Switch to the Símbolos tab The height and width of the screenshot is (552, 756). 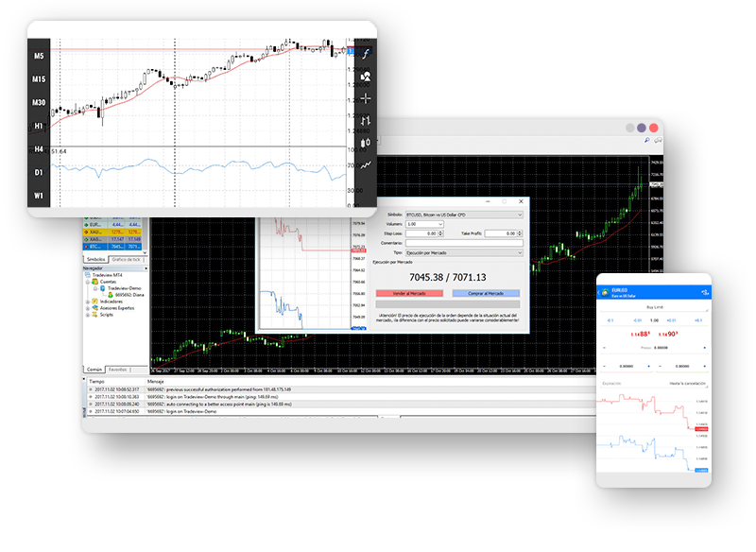click(x=95, y=259)
